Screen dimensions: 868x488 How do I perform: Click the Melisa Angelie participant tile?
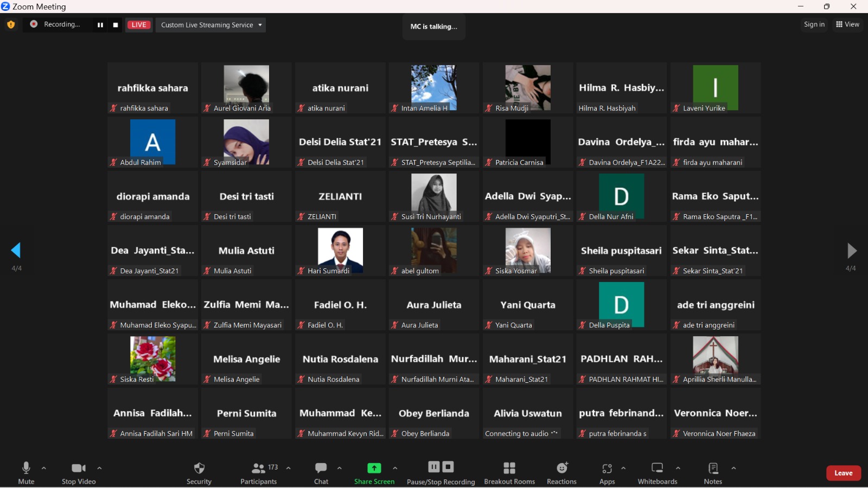246,359
